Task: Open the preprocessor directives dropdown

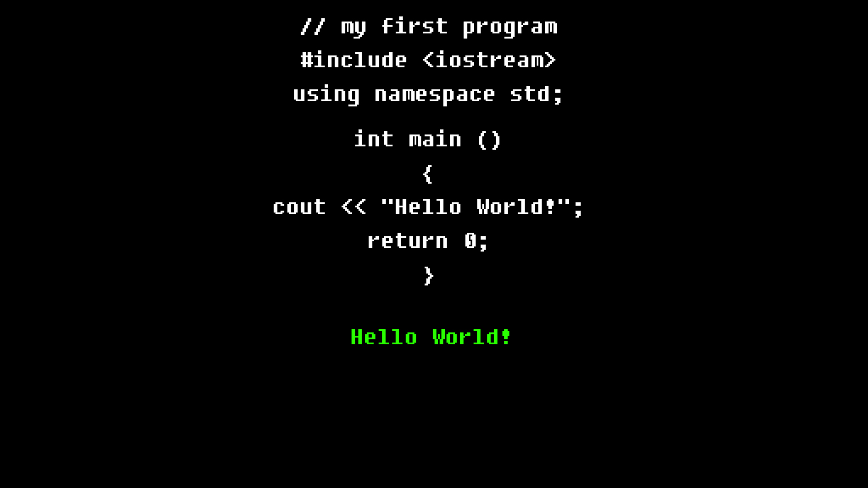Action: click(x=427, y=60)
